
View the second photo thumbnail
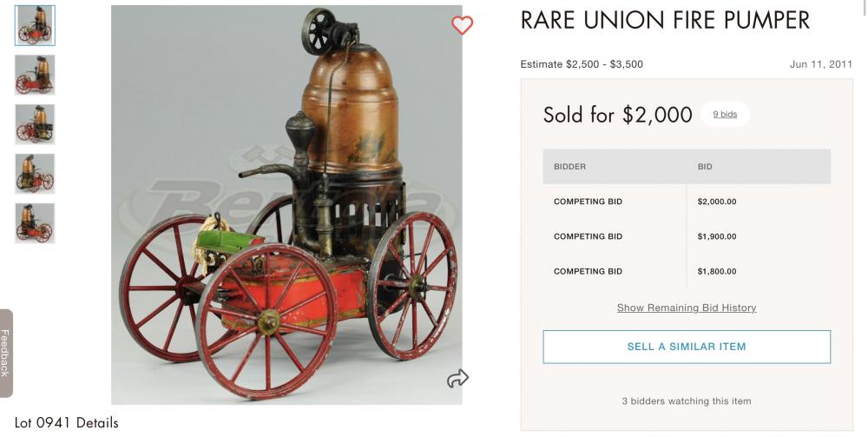click(35, 75)
